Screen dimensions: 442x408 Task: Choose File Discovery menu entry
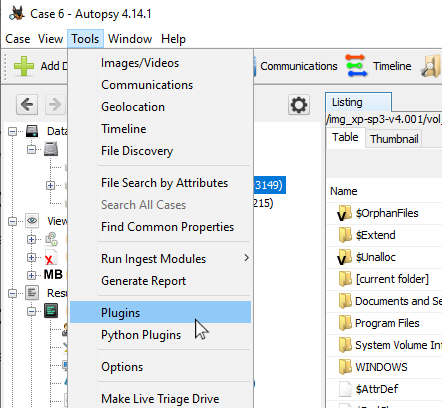[x=160, y=151]
